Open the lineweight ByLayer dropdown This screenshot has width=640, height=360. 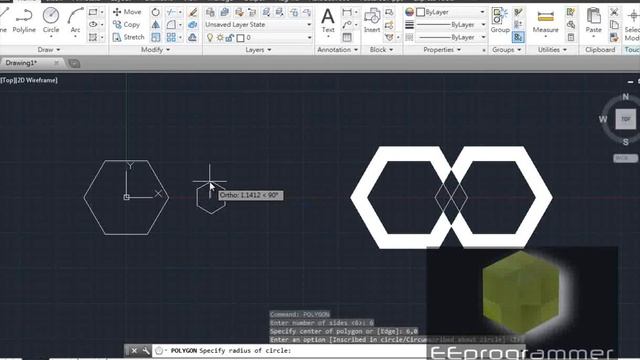tap(451, 25)
